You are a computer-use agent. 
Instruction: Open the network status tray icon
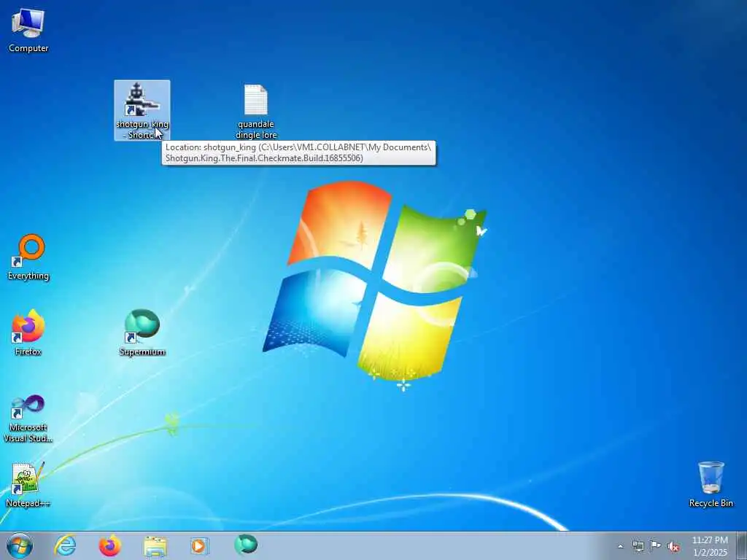[638, 546]
